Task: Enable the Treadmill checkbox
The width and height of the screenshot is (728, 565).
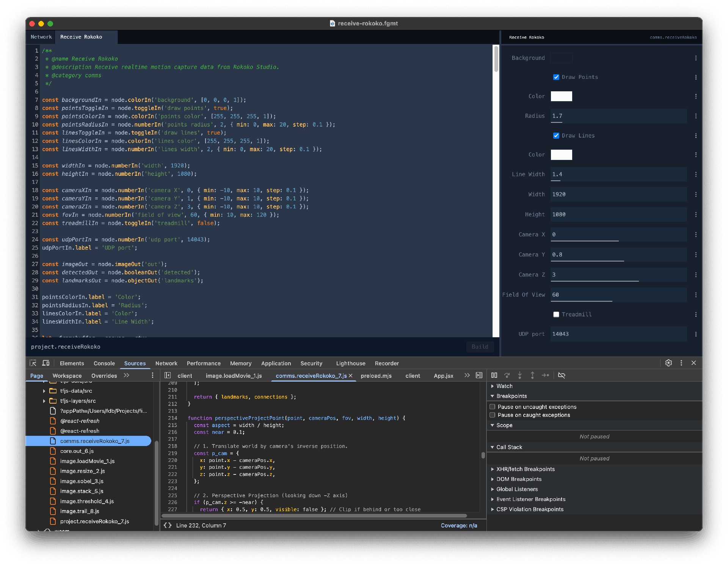Action: pos(556,315)
